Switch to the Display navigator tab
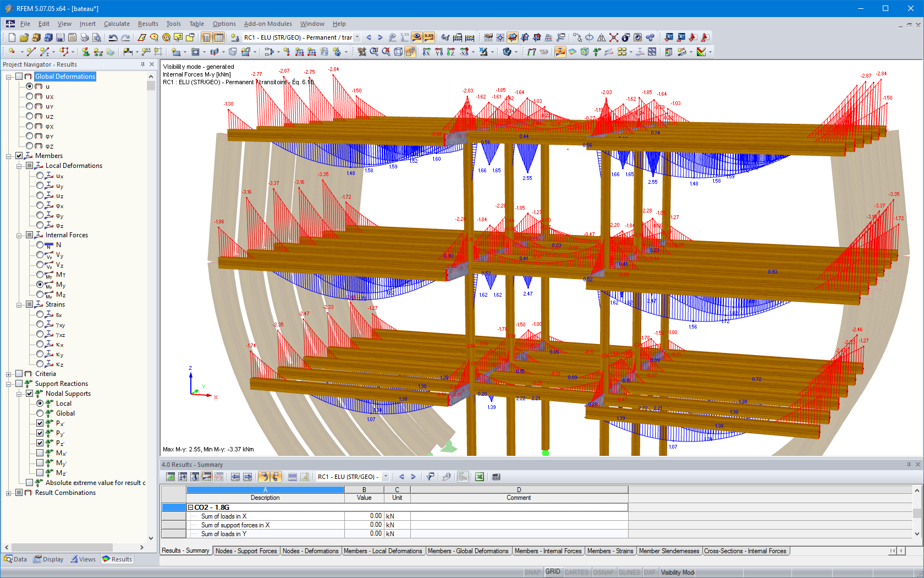 49,559
